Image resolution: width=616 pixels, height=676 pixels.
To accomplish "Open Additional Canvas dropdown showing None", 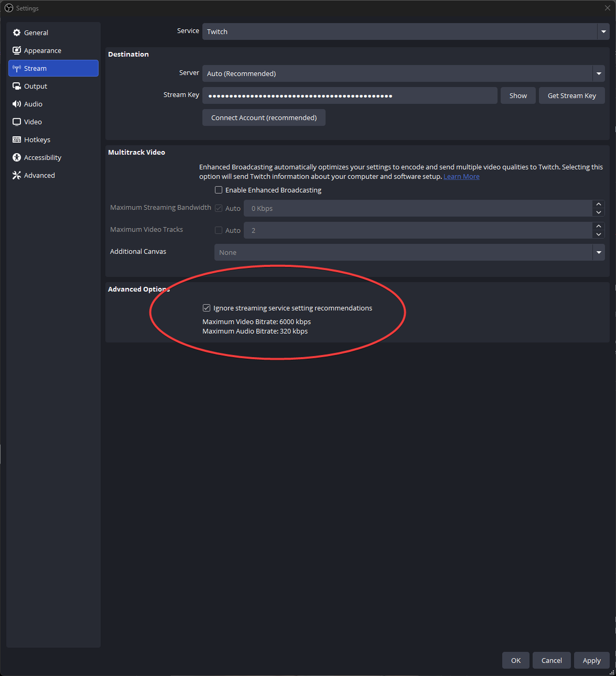I will [x=409, y=252].
